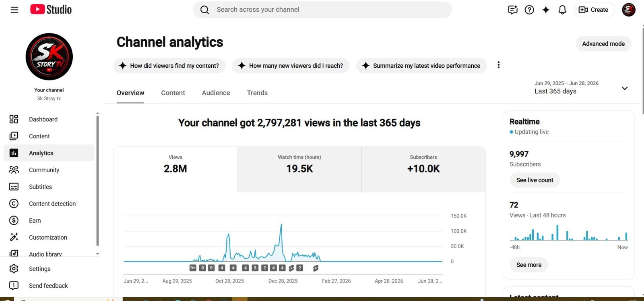The height and width of the screenshot is (301, 644).
Task: Open the Help question mark icon
Action: point(529,10)
